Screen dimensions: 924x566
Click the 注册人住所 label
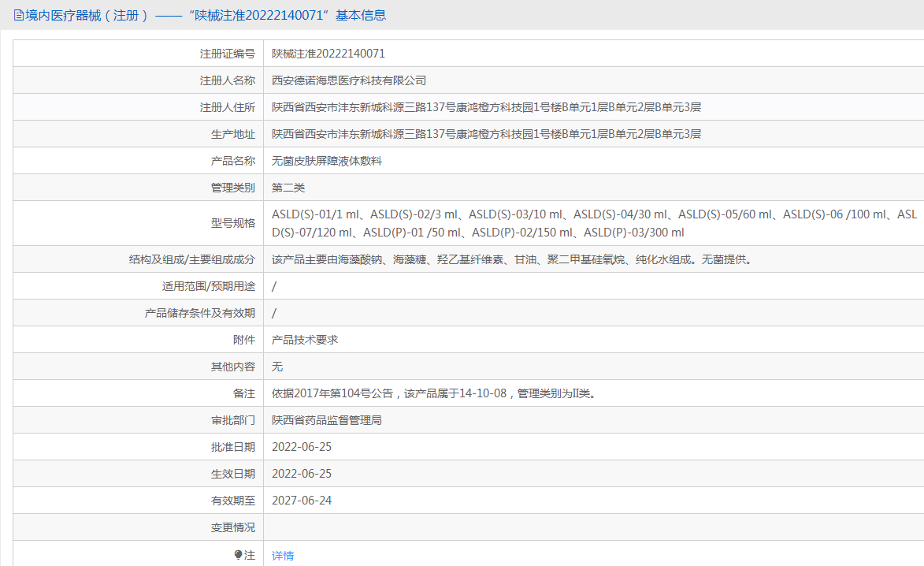tap(228, 107)
